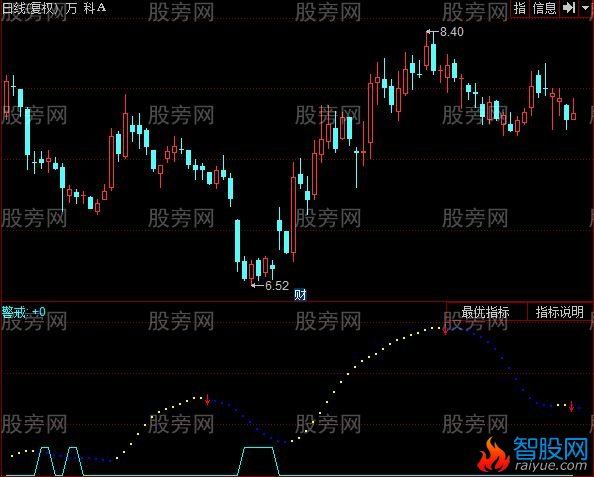Click the 警戒 indicator name label
This screenshot has width=594, height=477.
[x=14, y=313]
